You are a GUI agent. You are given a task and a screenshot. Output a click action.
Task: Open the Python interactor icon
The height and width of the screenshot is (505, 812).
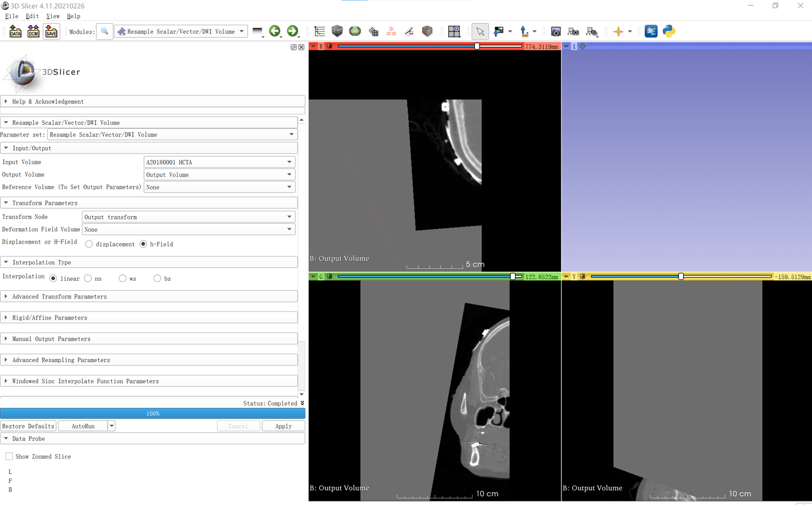(x=669, y=32)
